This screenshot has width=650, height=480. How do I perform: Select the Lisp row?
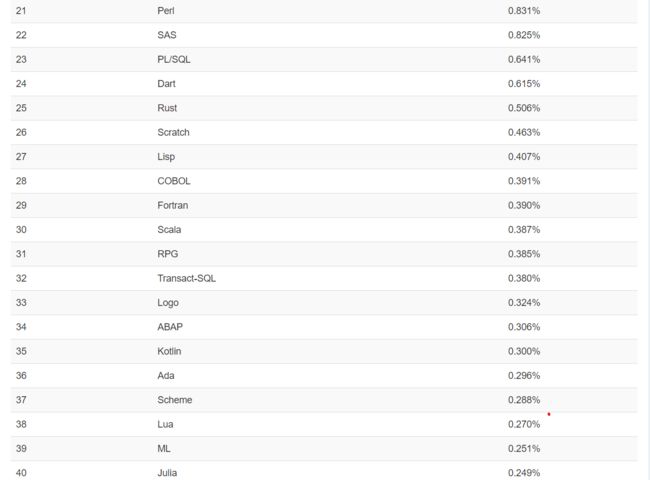(324, 157)
